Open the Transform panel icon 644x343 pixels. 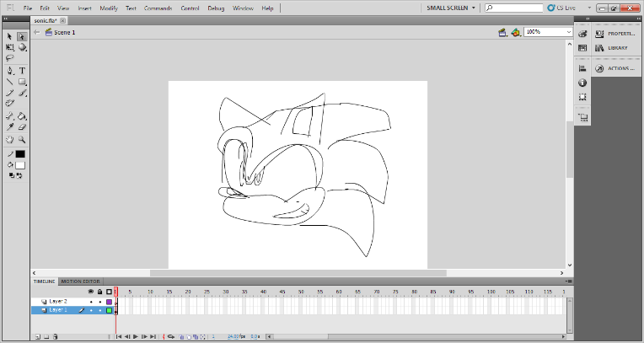[x=582, y=97]
